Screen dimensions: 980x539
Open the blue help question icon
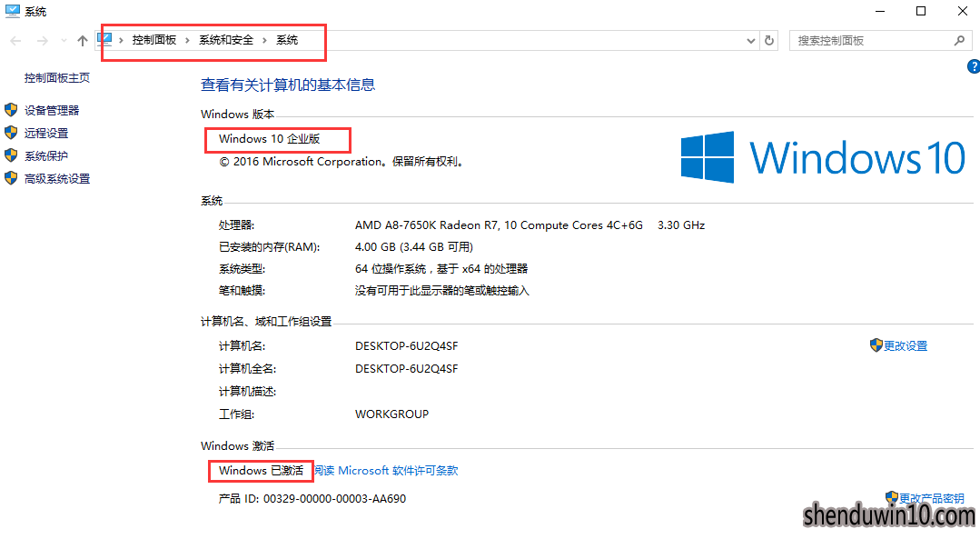974,66
